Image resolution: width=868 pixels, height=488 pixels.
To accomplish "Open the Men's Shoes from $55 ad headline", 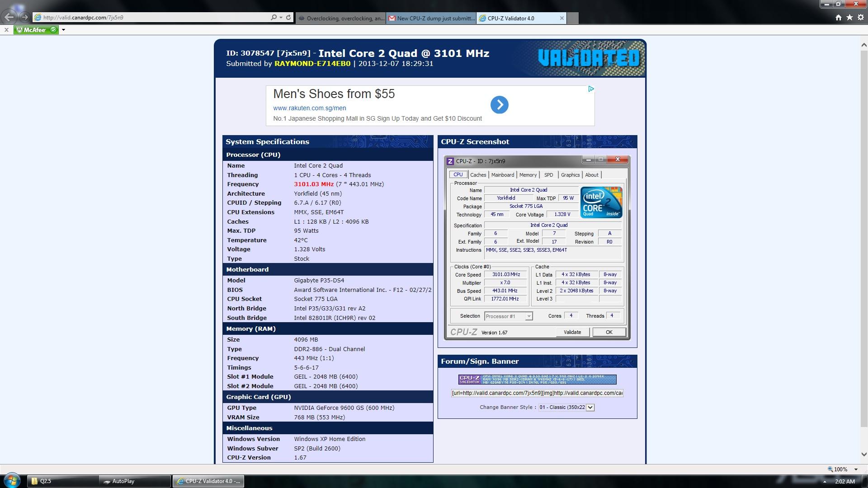I will point(334,94).
